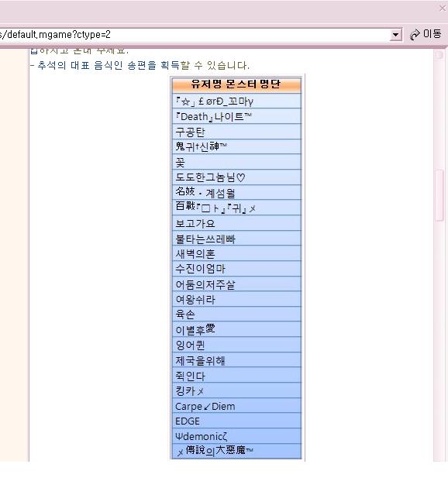
Task: Click the line about 추석의 대표 음식인 송편
Action: (x=140, y=65)
